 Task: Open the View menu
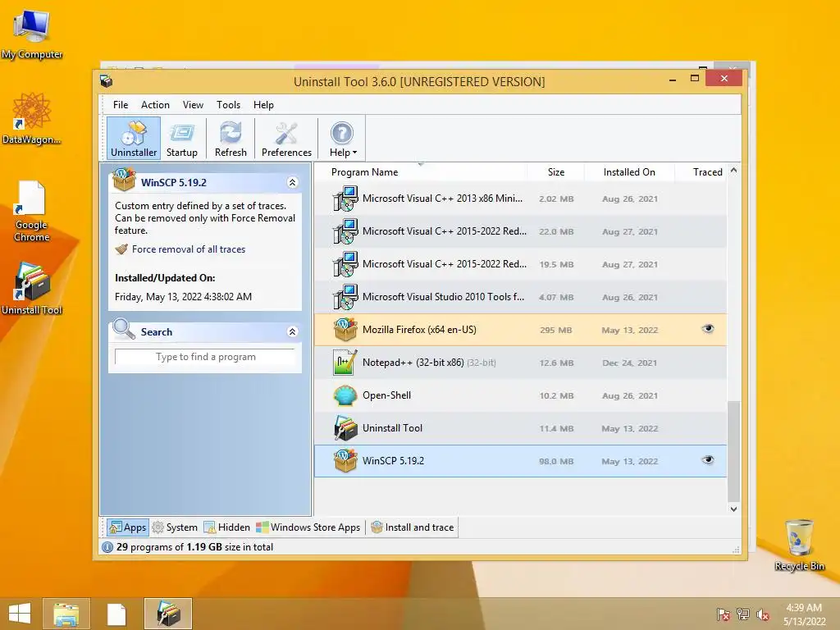pyautogui.click(x=193, y=105)
